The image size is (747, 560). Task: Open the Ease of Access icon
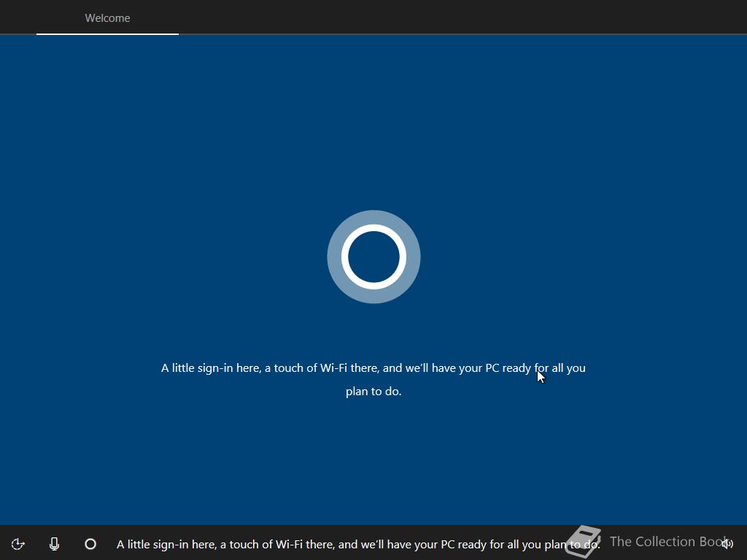(18, 544)
